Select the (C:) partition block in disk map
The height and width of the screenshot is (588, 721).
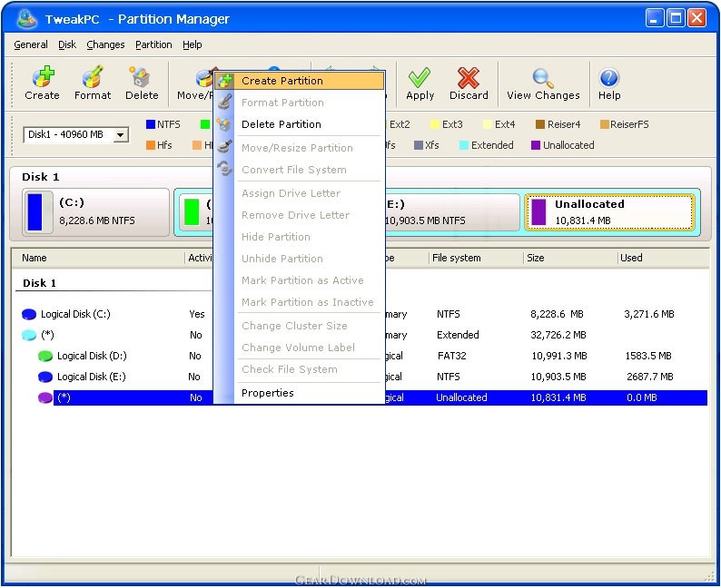[95, 212]
